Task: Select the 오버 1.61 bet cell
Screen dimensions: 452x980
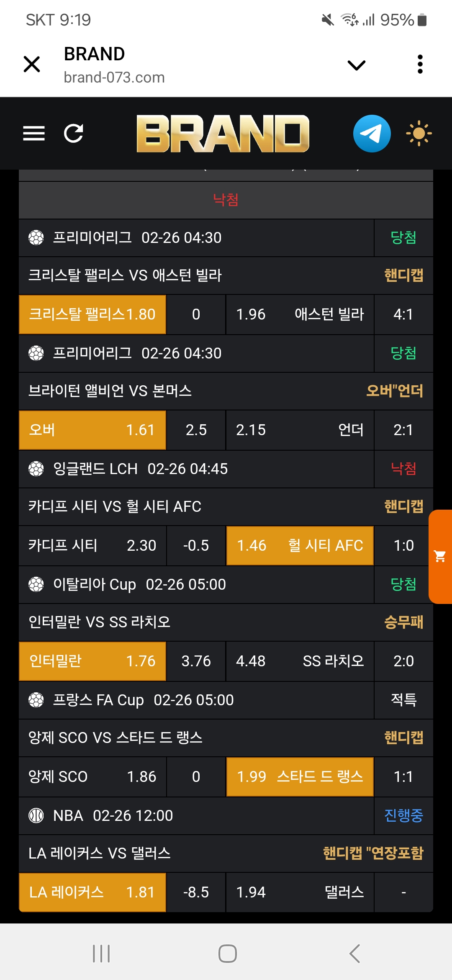Action: [92, 430]
